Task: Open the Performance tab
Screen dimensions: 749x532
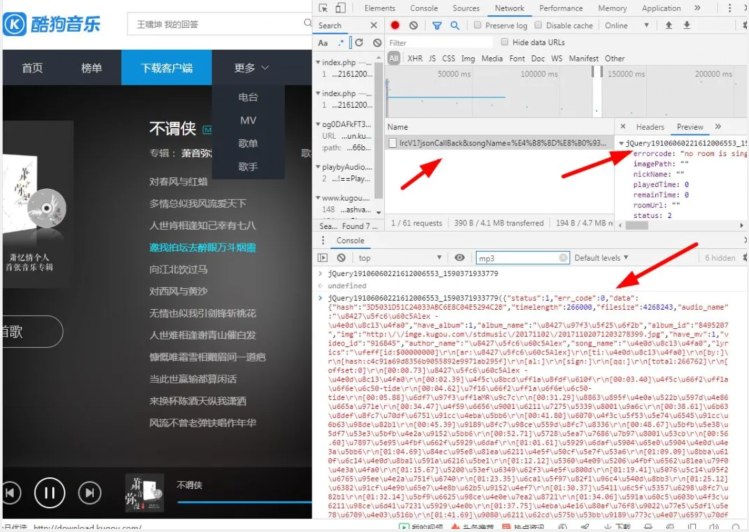Action: tap(561, 8)
